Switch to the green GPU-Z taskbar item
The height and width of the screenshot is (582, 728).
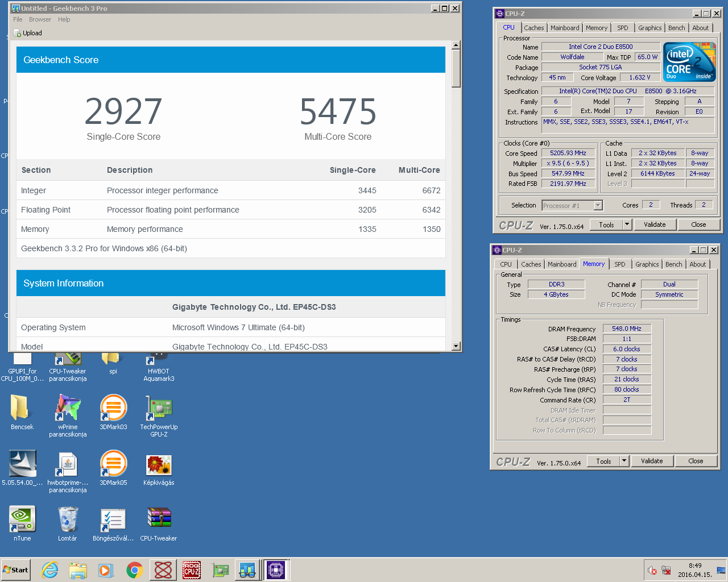[x=220, y=570]
